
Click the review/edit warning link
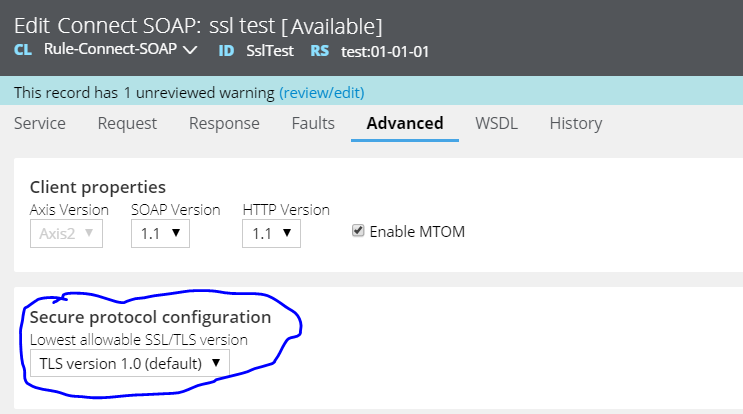(322, 92)
